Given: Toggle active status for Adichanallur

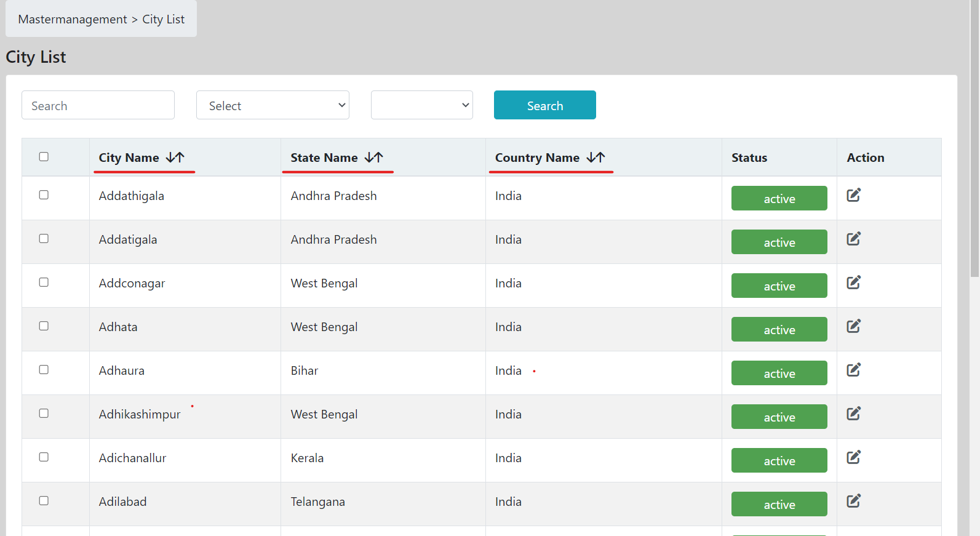Looking at the screenshot, I should (779, 460).
